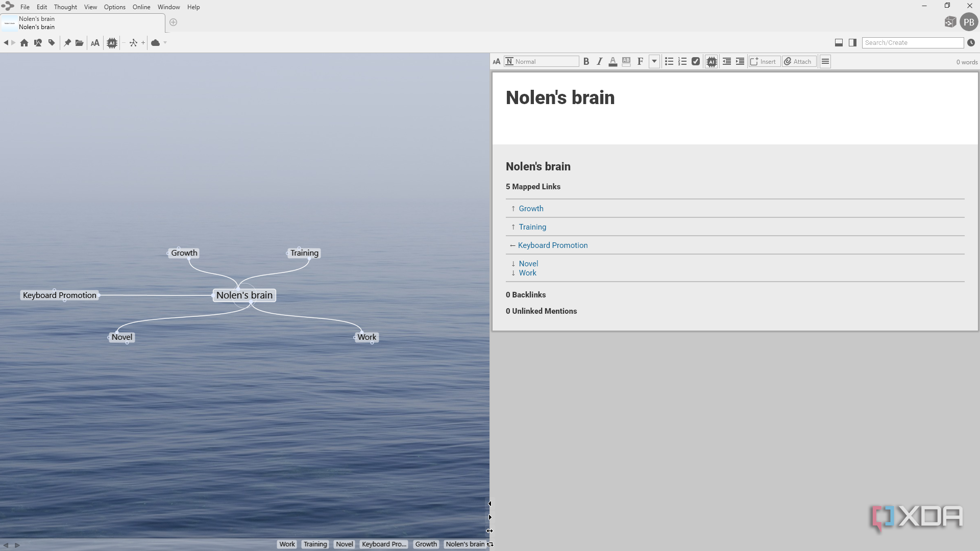Toggle the checkbox list button

(x=696, y=62)
